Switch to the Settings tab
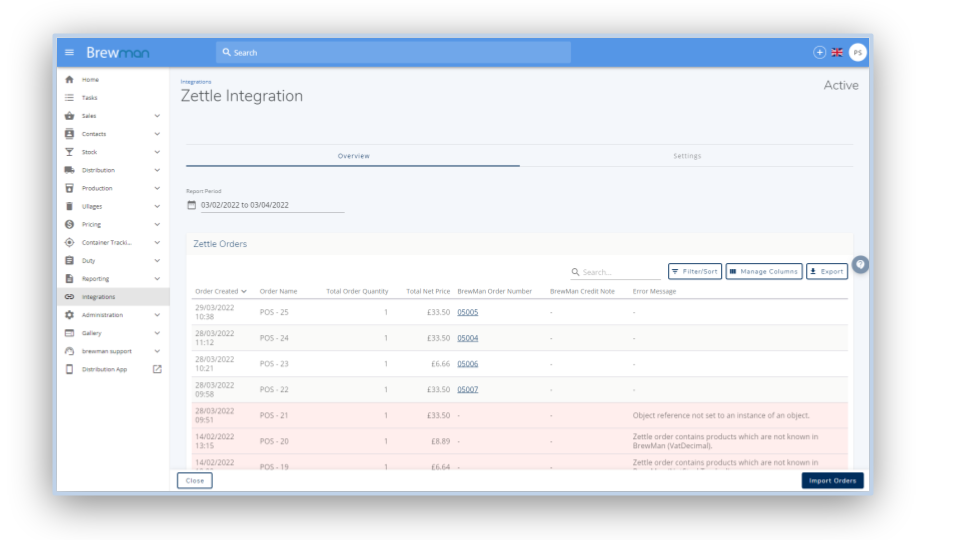 point(687,156)
